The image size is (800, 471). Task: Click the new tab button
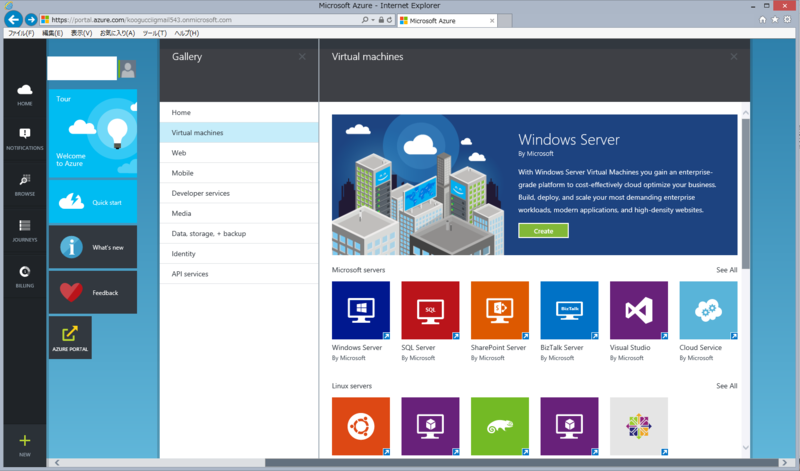pos(505,20)
